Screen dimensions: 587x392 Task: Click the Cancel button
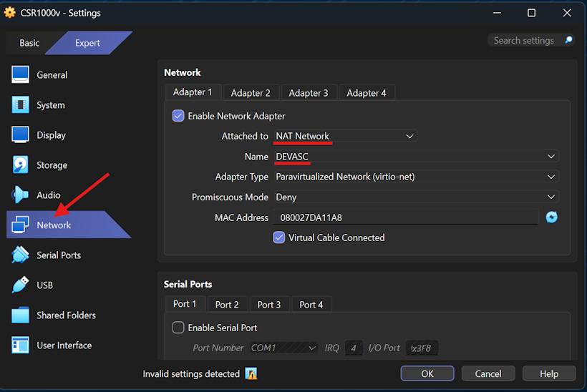tap(488, 373)
